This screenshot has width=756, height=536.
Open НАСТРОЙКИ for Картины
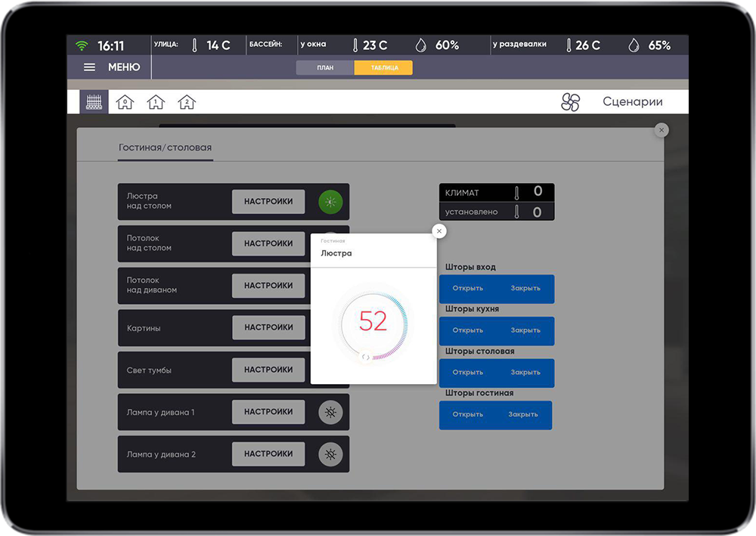pyautogui.click(x=268, y=327)
